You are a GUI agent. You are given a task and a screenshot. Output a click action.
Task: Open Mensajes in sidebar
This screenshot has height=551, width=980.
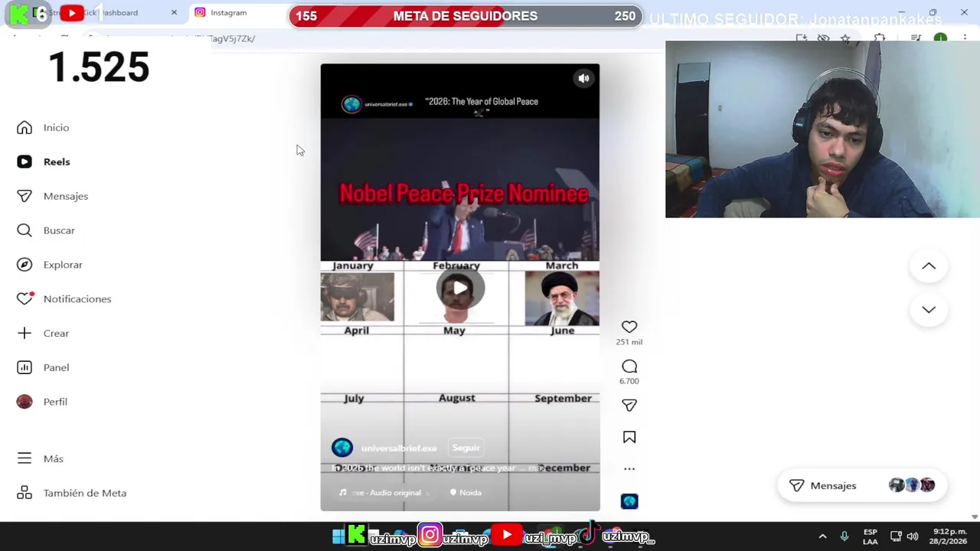pyautogui.click(x=53, y=197)
